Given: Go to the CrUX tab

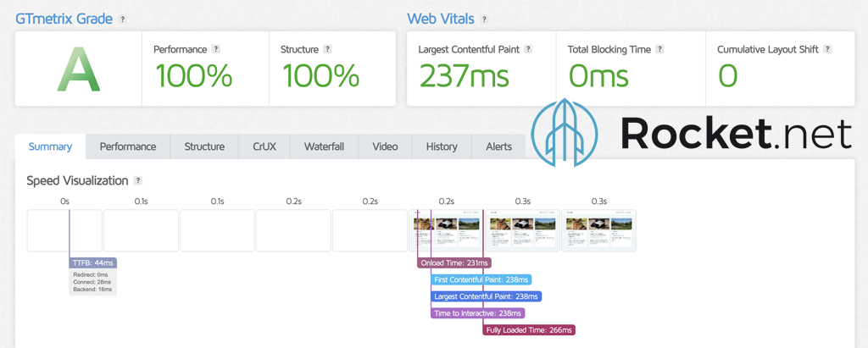Looking at the screenshot, I should pyautogui.click(x=264, y=146).
